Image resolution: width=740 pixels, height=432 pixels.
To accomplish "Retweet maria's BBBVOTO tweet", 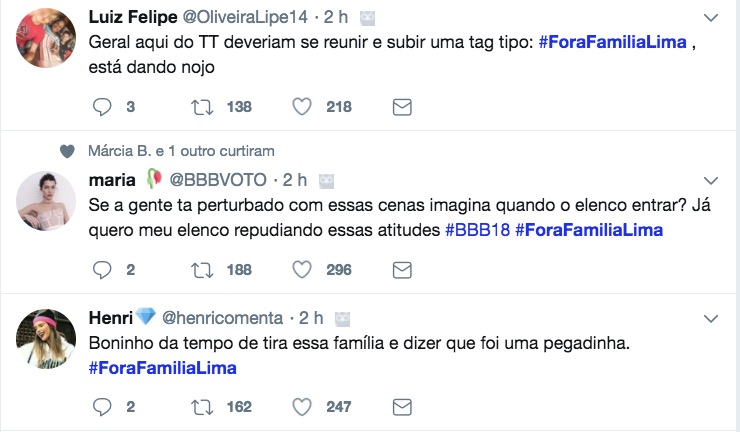I will [x=204, y=269].
